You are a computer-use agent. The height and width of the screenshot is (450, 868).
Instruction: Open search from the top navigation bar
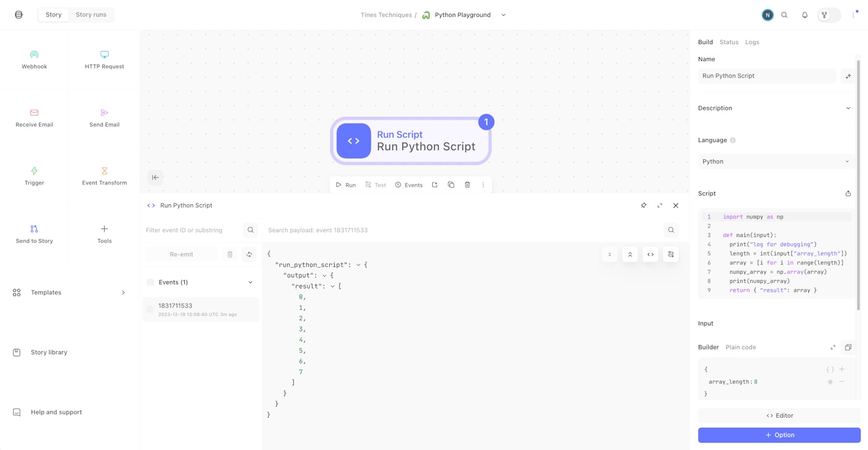tap(784, 14)
